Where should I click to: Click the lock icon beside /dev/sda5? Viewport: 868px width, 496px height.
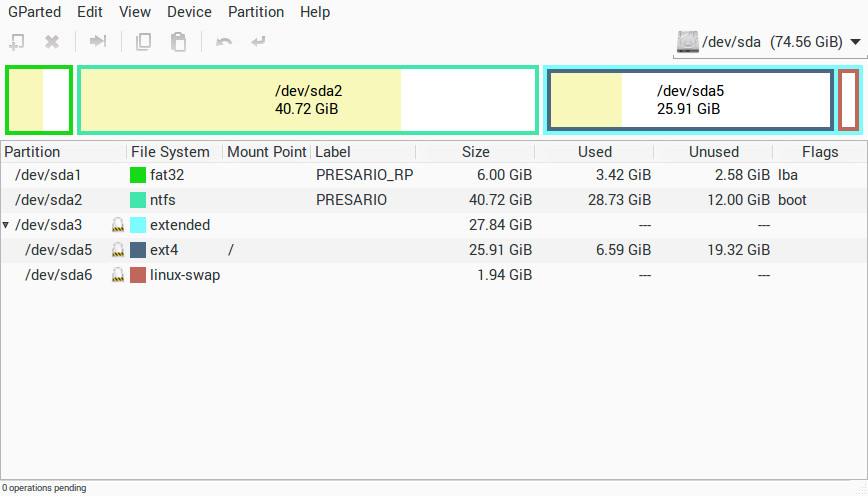click(x=118, y=250)
